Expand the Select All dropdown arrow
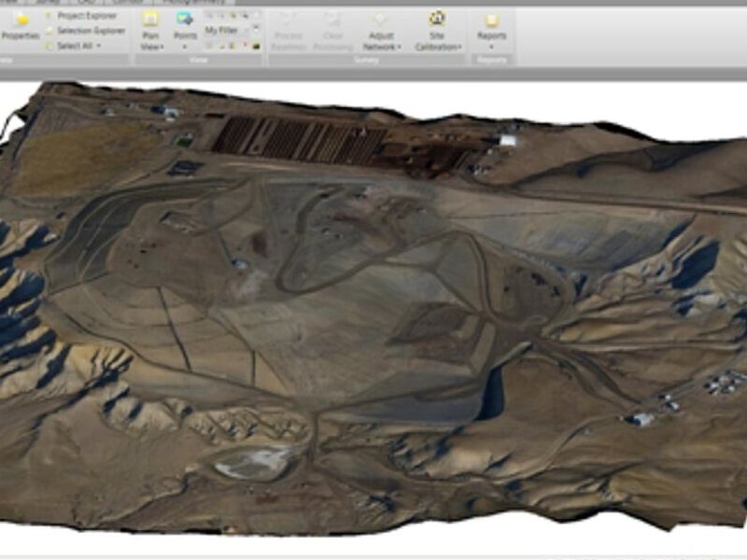Viewport: 747px width, 560px height. pos(98,46)
